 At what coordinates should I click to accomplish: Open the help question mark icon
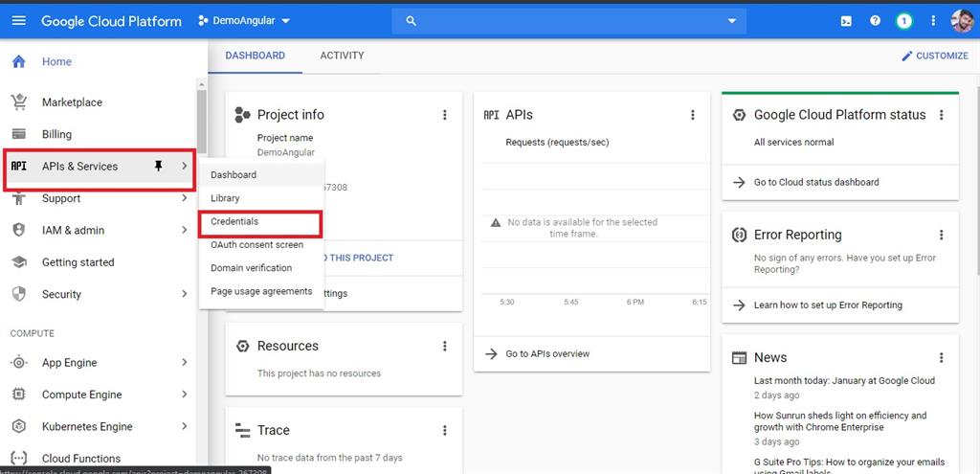(x=875, y=21)
